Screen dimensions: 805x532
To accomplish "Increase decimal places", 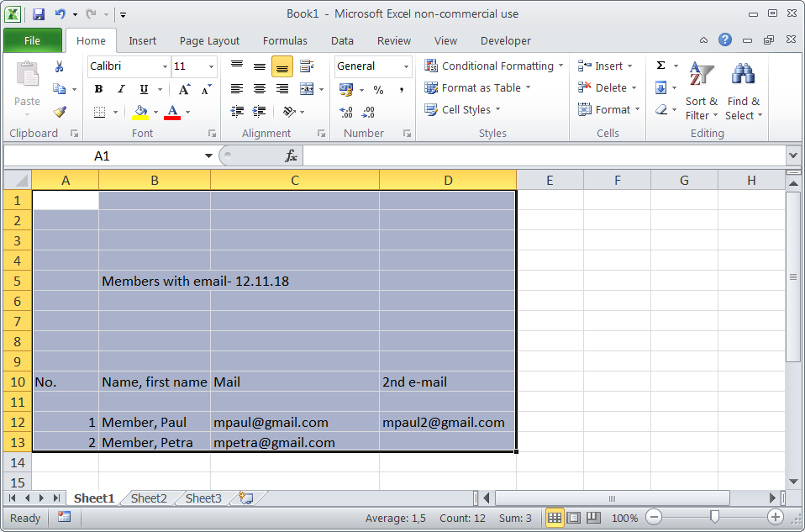I will click(x=346, y=112).
